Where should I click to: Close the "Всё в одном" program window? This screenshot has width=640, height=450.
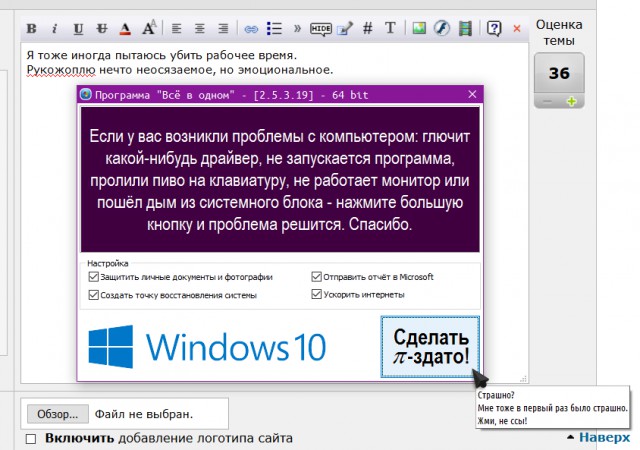click(472, 94)
